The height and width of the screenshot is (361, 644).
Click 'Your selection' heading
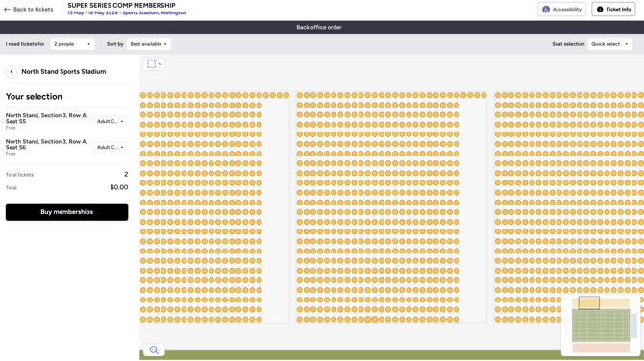tap(34, 97)
